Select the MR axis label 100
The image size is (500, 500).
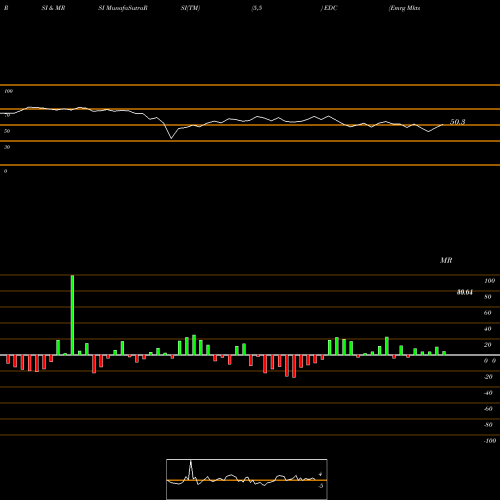(489, 281)
